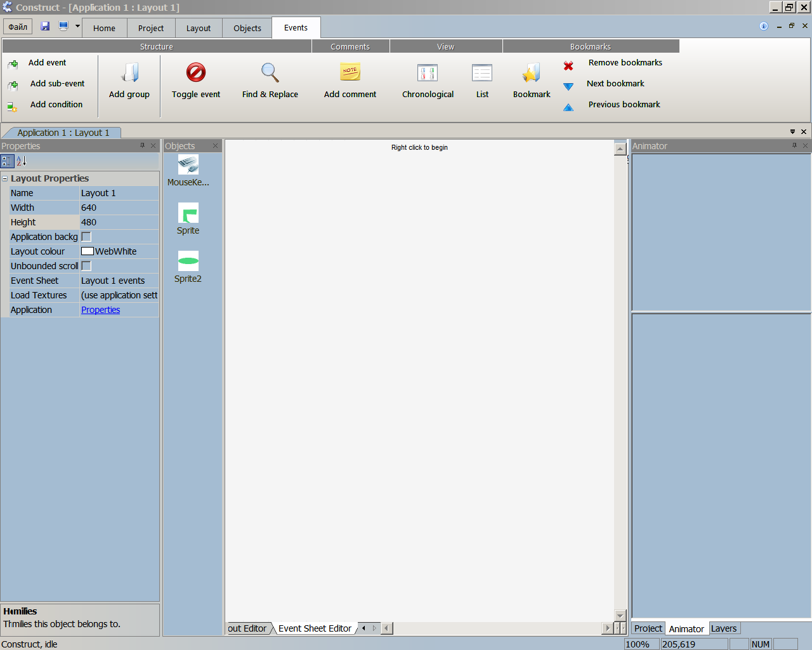This screenshot has height=650, width=812.
Task: Switch to the Objects ribbon tab
Action: (247, 28)
